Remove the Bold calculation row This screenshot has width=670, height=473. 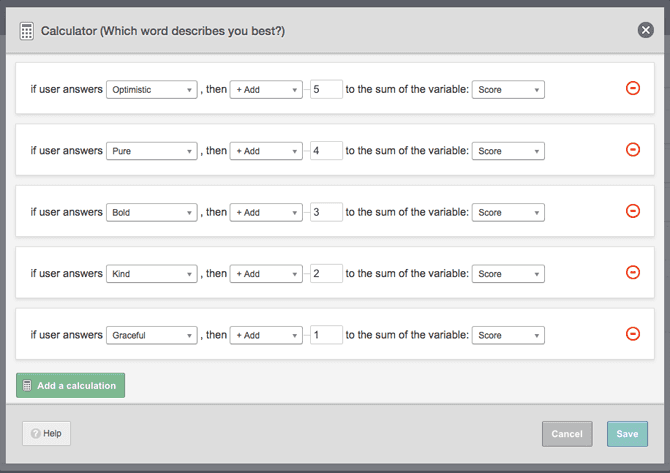(632, 211)
